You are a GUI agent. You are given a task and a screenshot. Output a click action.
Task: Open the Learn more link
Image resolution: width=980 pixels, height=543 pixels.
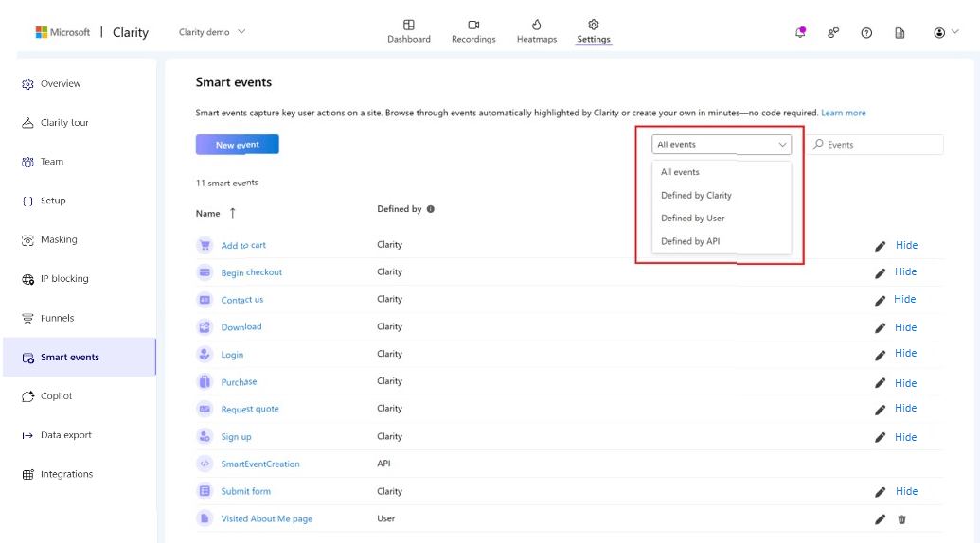pyautogui.click(x=843, y=113)
